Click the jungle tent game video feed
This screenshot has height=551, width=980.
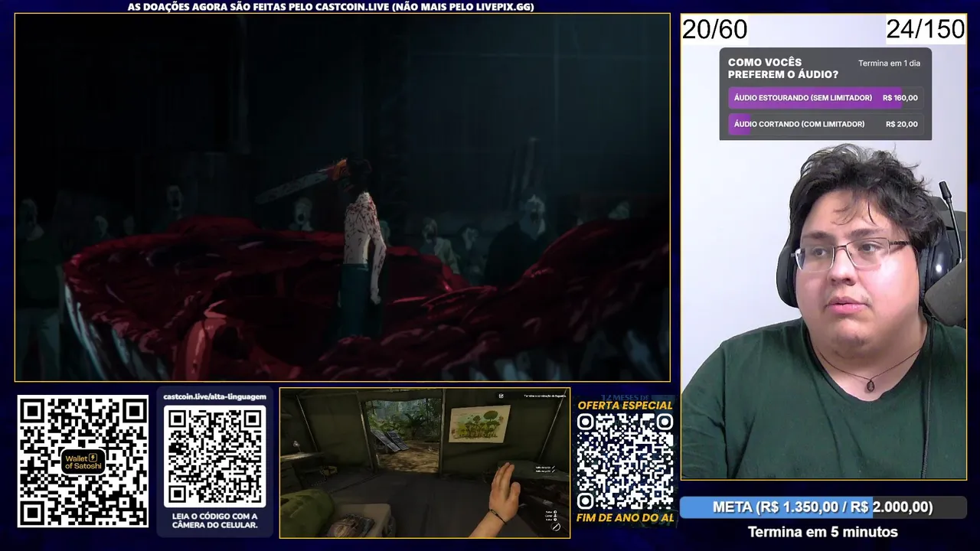425,463
